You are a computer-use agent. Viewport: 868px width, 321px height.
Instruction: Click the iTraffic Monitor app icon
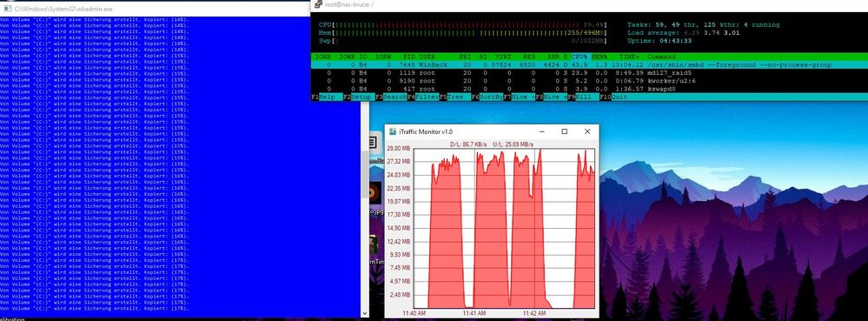(393, 131)
